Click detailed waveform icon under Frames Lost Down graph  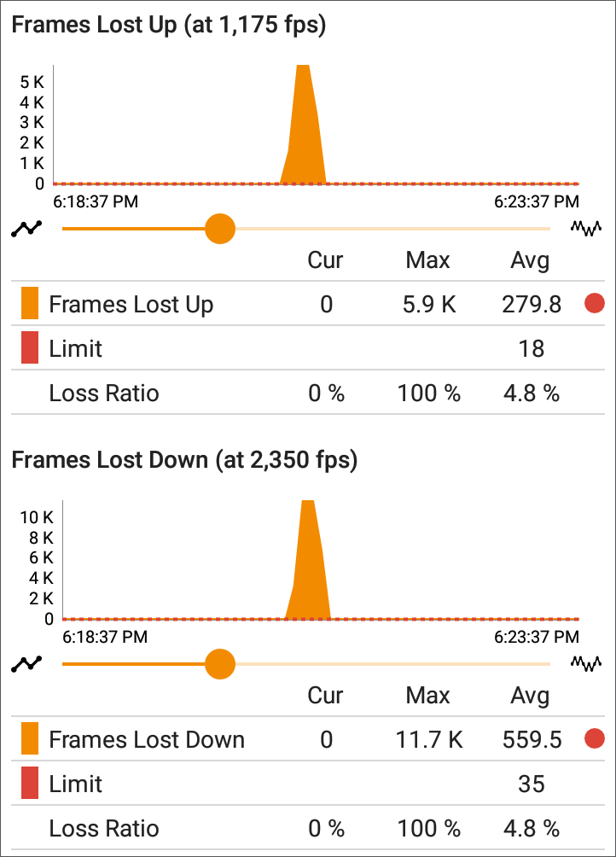tap(586, 663)
